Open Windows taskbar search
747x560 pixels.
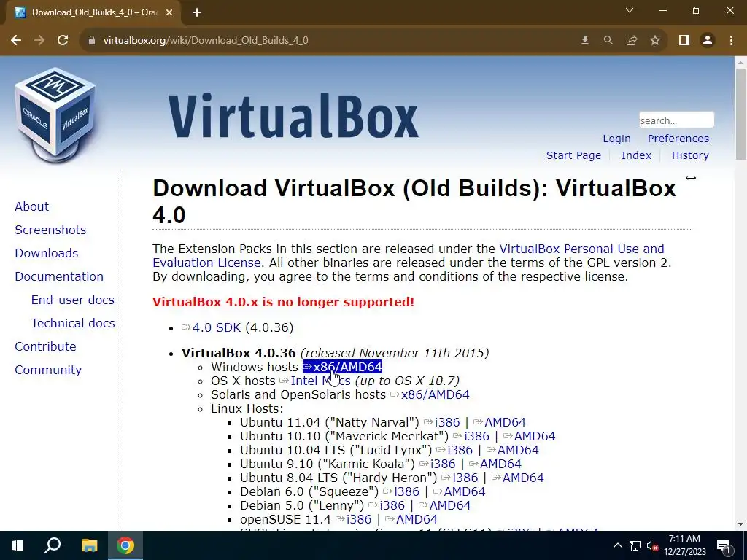pos(53,545)
